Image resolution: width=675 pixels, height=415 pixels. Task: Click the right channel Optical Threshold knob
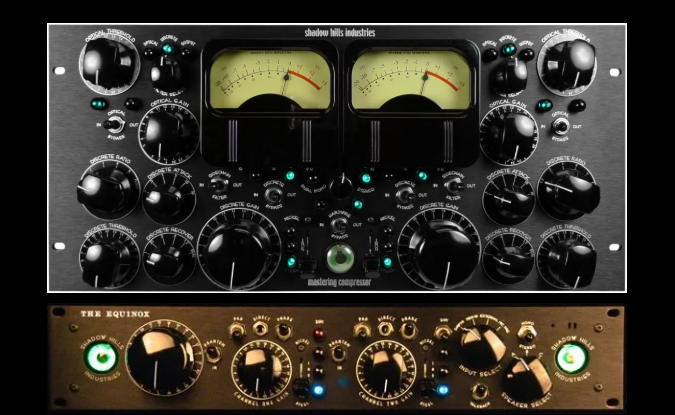567,64
